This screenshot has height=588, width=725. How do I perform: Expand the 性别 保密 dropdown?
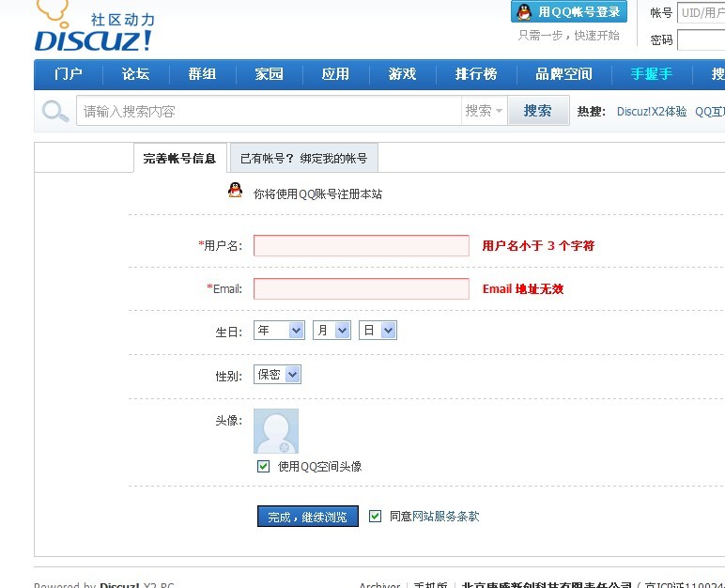tap(277, 374)
